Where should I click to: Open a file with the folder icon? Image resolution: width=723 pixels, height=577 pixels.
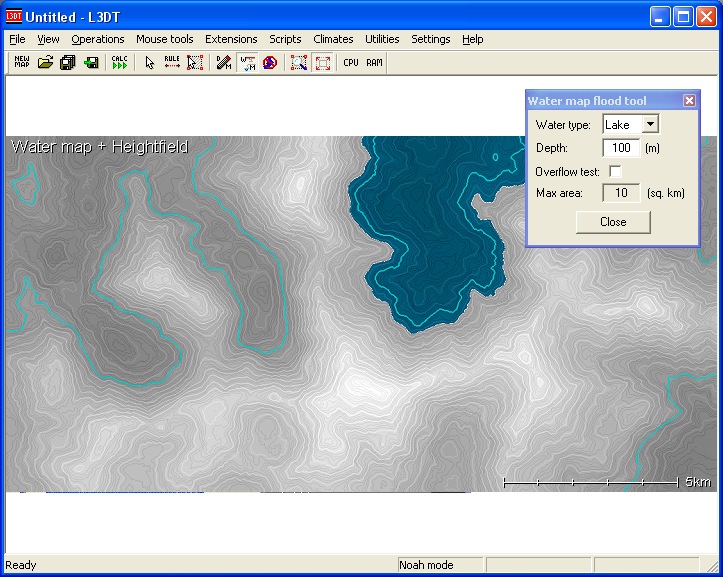pos(45,62)
